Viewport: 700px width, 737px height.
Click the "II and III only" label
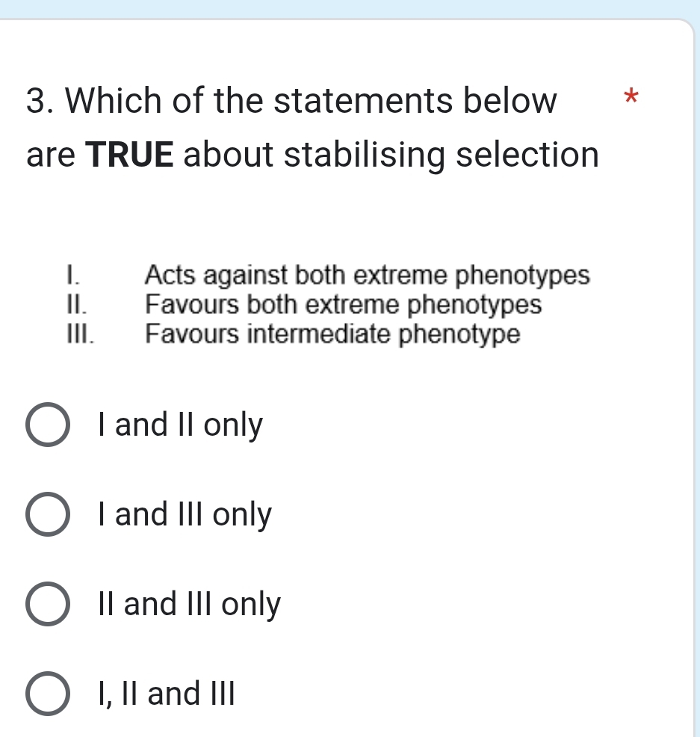[188, 605]
